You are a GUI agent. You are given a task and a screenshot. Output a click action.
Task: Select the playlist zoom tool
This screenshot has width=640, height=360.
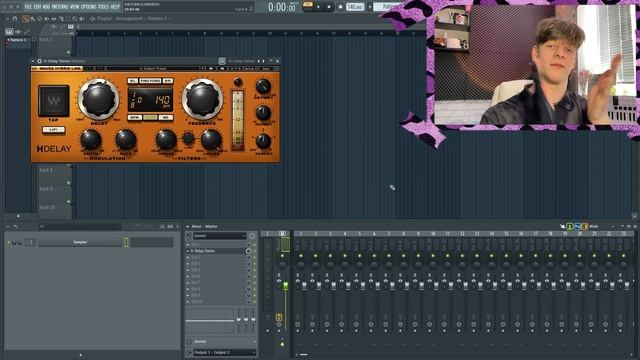point(75,19)
